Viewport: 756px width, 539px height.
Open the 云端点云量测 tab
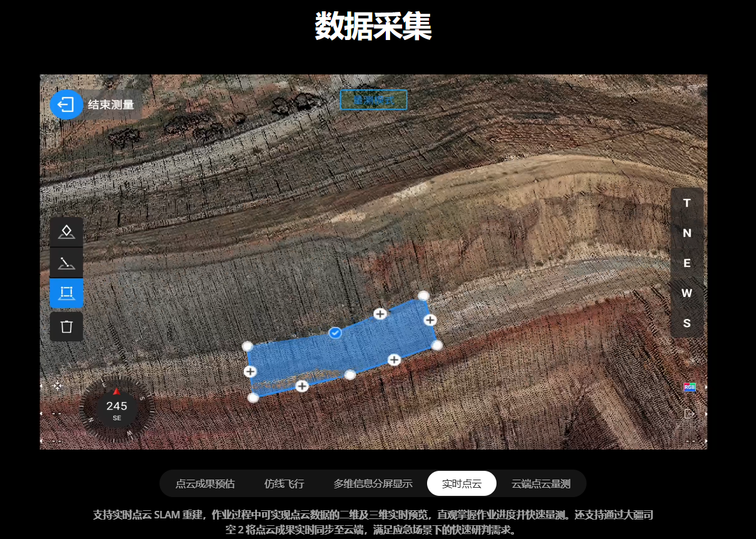coord(541,483)
